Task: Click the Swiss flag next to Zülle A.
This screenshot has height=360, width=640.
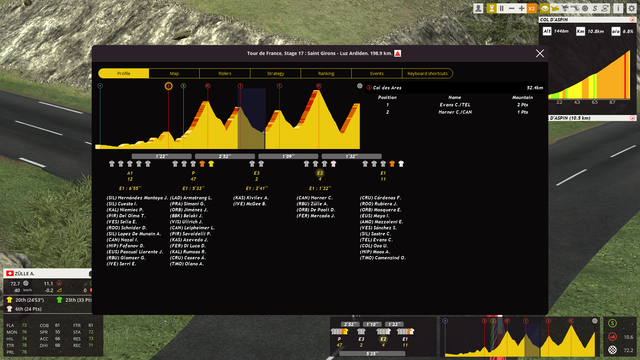Action: pos(10,273)
